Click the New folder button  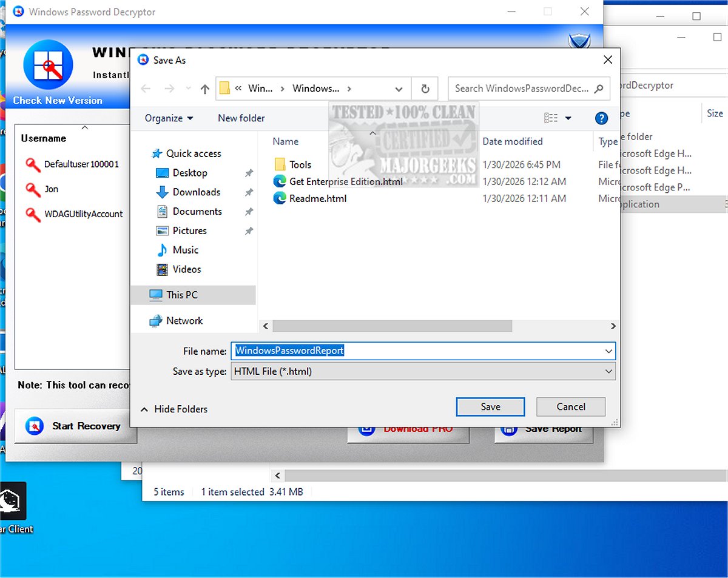coord(241,118)
